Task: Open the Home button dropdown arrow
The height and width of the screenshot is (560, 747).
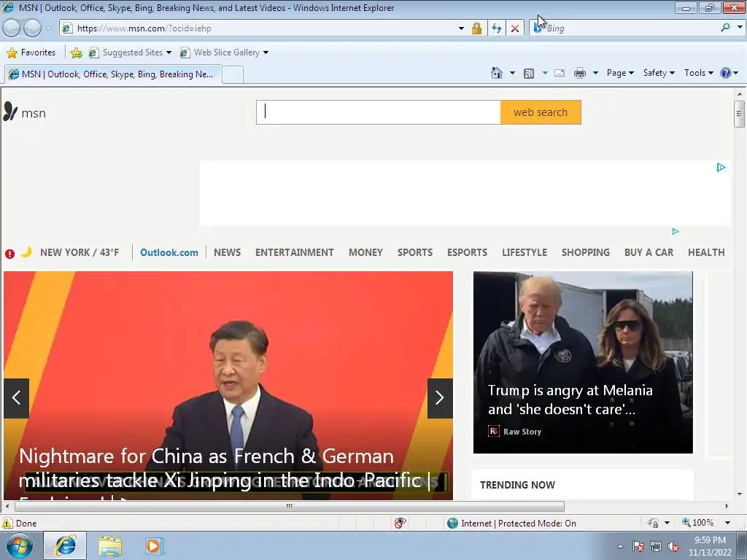Action: 512,73
